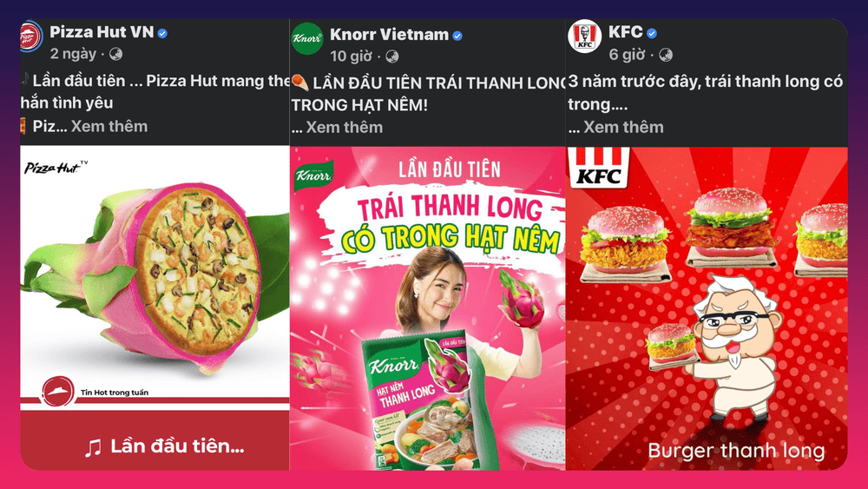Open the Knorr Hạt Nêm Thanh Long image
868x489 pixels.
pyautogui.click(x=427, y=308)
